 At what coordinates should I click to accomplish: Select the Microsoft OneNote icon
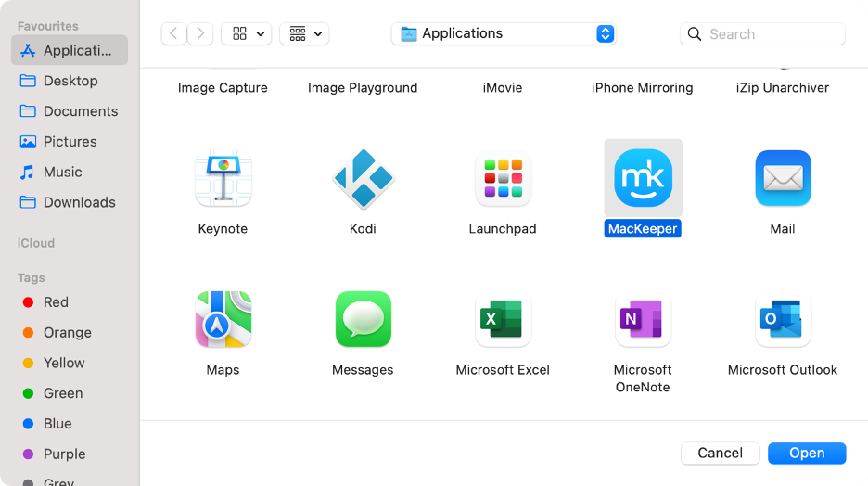[644, 319]
